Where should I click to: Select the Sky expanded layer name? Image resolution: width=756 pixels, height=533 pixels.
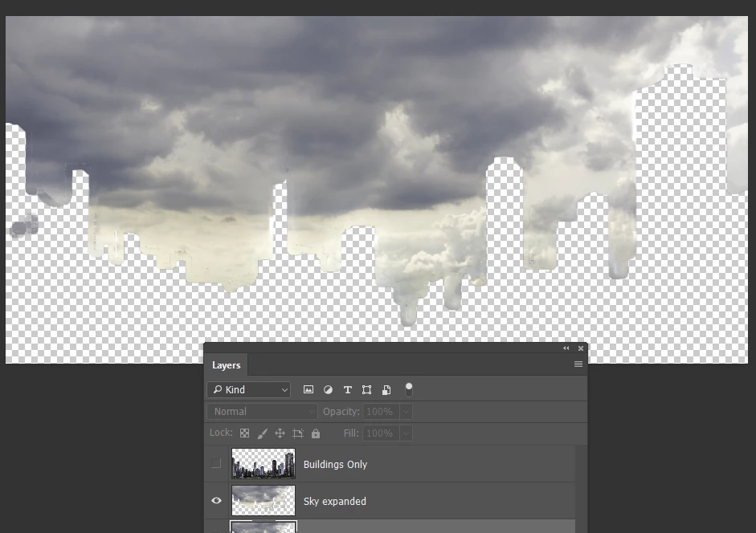(x=334, y=501)
